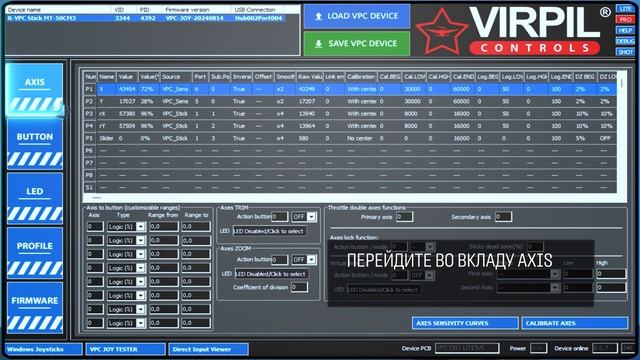Click the Source column header

(x=176, y=77)
